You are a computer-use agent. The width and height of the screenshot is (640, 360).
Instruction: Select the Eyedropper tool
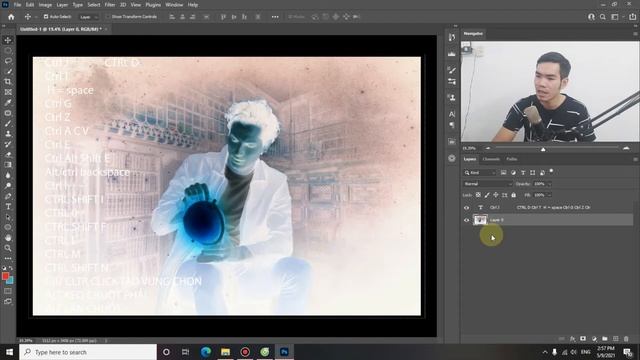8,102
